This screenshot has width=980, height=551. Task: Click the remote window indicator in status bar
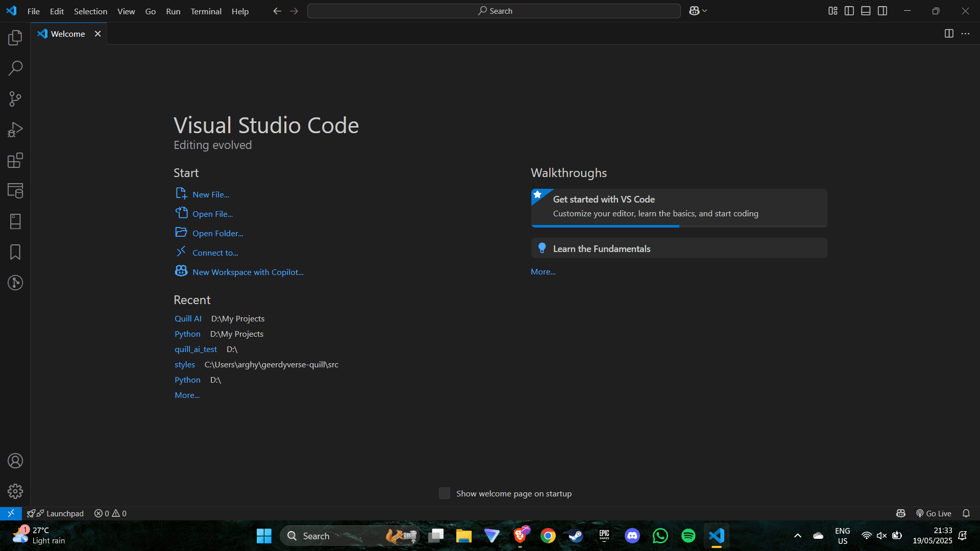11,513
